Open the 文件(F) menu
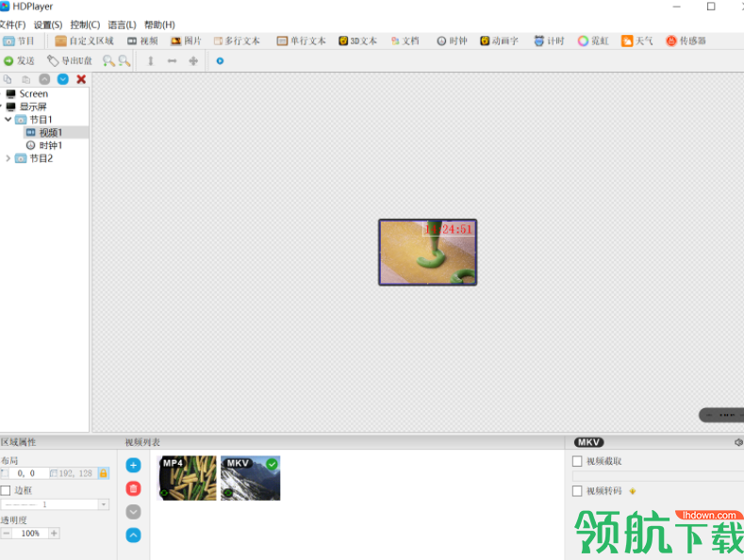The height and width of the screenshot is (560, 744). coord(13,25)
